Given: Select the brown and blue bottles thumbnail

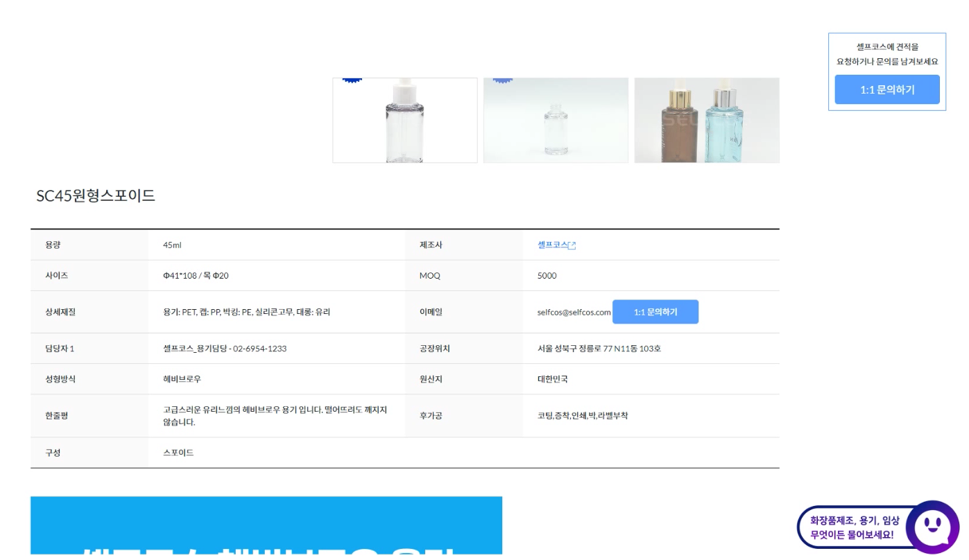Looking at the screenshot, I should 707,121.
